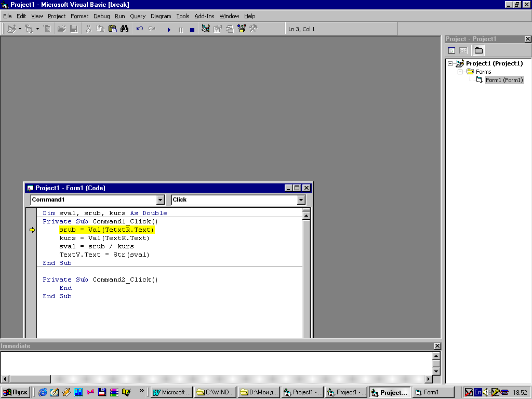This screenshot has height=399, width=532.
Task: Collapse the Project1 tree root
Action: [x=450, y=63]
